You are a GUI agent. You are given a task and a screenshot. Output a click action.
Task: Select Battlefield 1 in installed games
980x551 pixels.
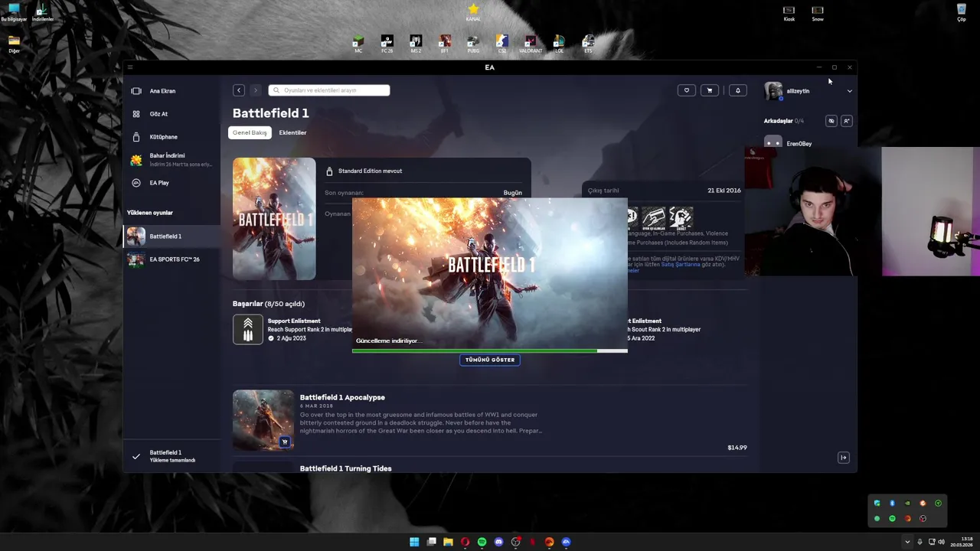click(x=171, y=236)
